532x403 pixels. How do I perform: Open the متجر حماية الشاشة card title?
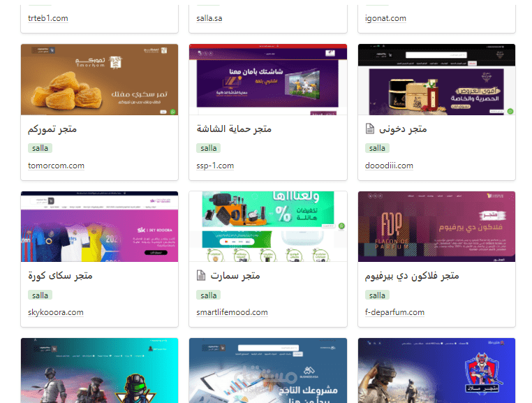pyautogui.click(x=234, y=129)
